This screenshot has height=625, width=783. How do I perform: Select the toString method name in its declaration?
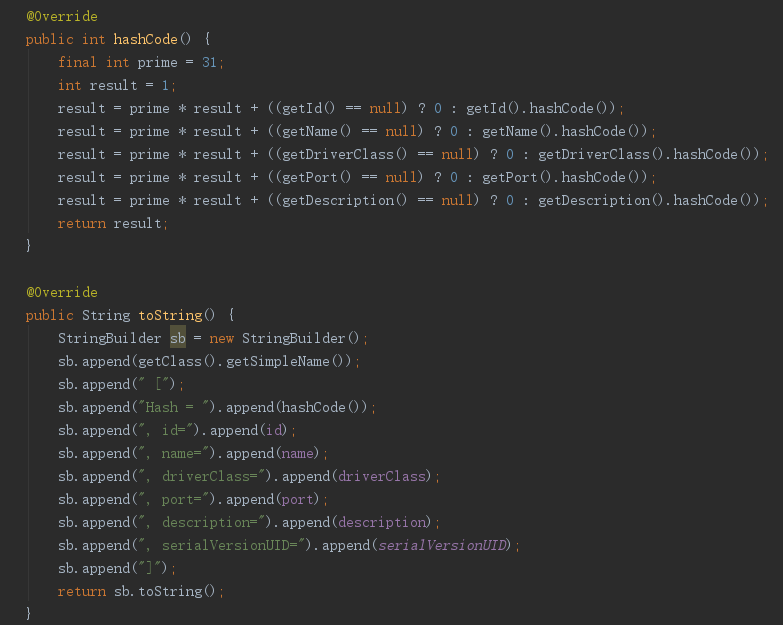coord(170,315)
